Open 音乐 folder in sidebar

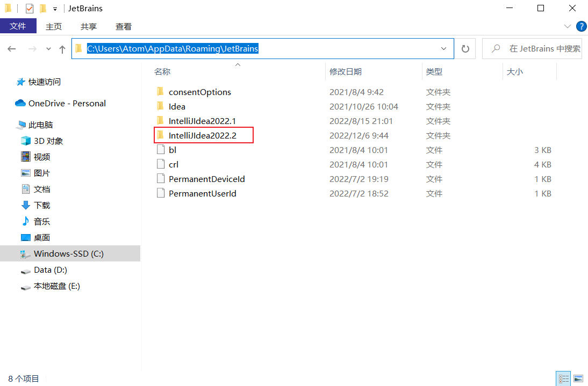41,222
